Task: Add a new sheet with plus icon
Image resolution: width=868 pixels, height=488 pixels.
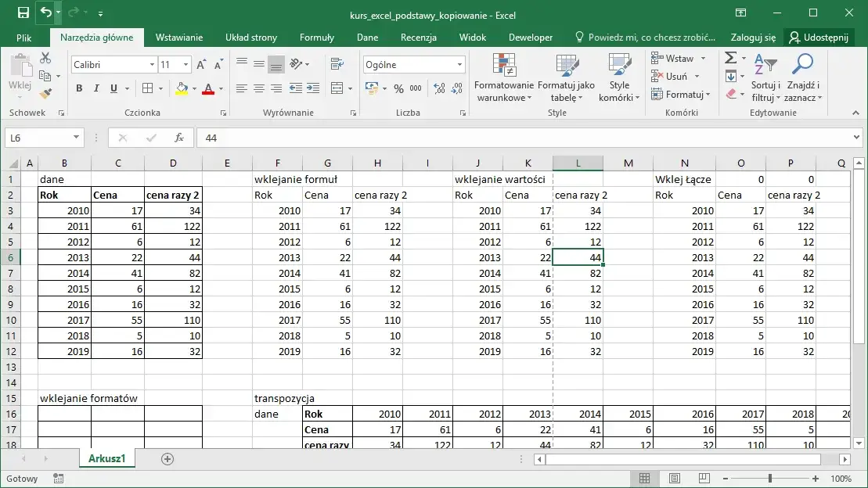Action: pos(167,459)
